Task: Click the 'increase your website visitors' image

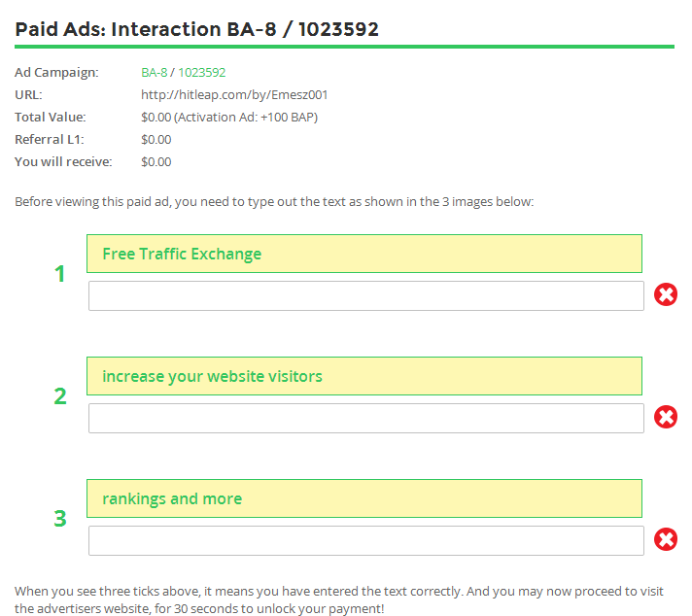Action: click(x=363, y=376)
